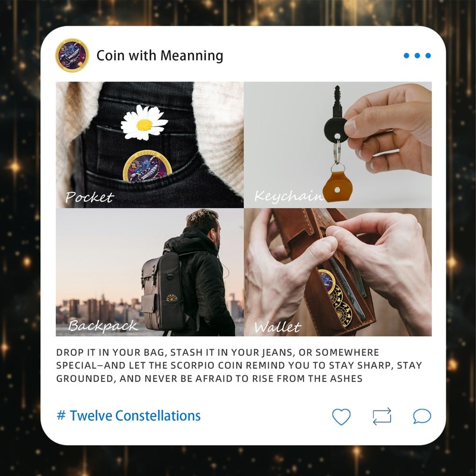
Task: Click the orange leather key fob
Action: point(337,187)
